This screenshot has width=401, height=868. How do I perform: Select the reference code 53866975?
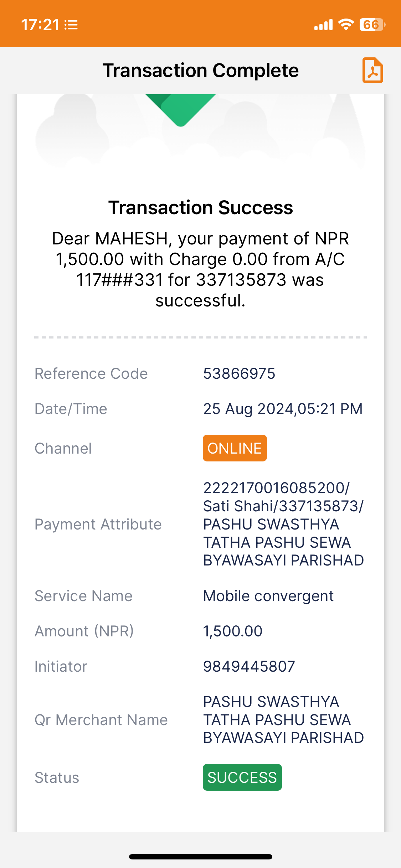click(239, 374)
